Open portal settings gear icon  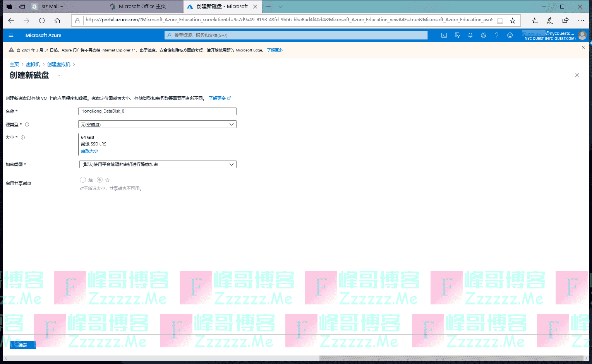point(484,35)
